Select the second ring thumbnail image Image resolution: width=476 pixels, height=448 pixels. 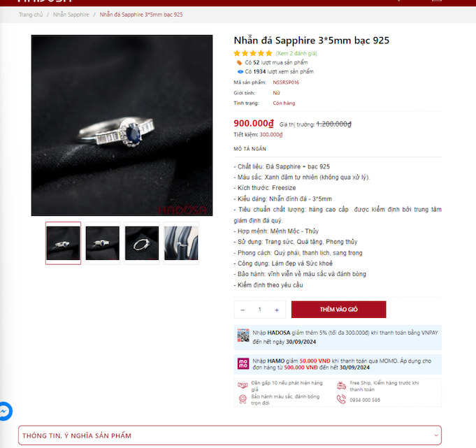(103, 243)
